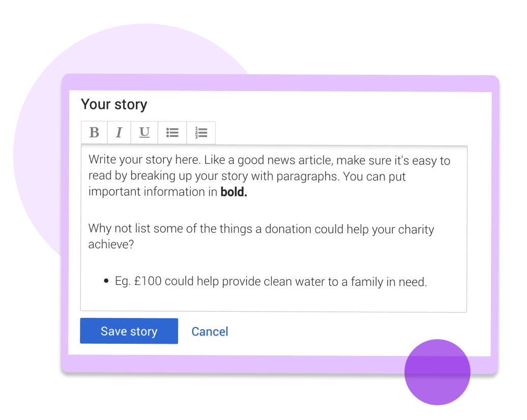
Task: Click empty space below the bullet item
Action: tap(273, 300)
